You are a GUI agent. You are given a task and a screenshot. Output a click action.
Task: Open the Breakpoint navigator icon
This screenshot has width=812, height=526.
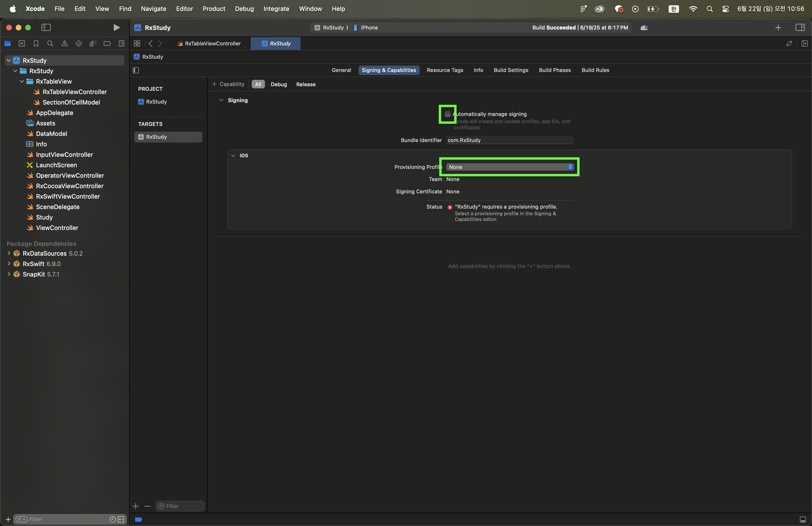107,43
